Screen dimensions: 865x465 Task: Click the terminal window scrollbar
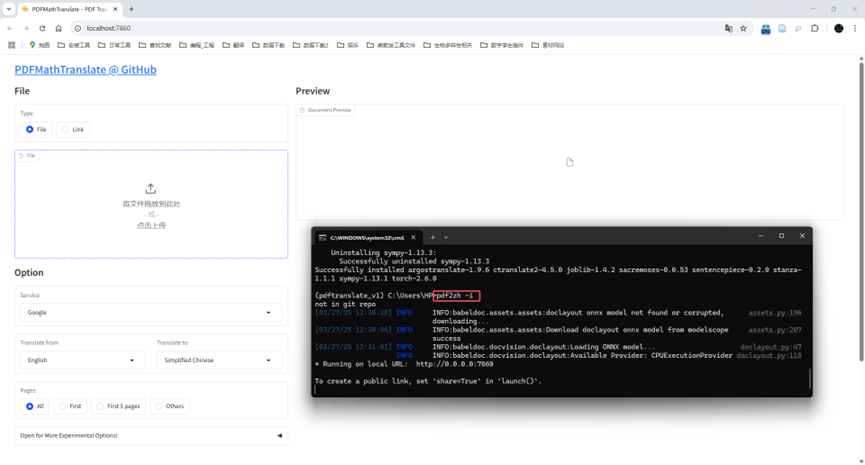(809, 378)
